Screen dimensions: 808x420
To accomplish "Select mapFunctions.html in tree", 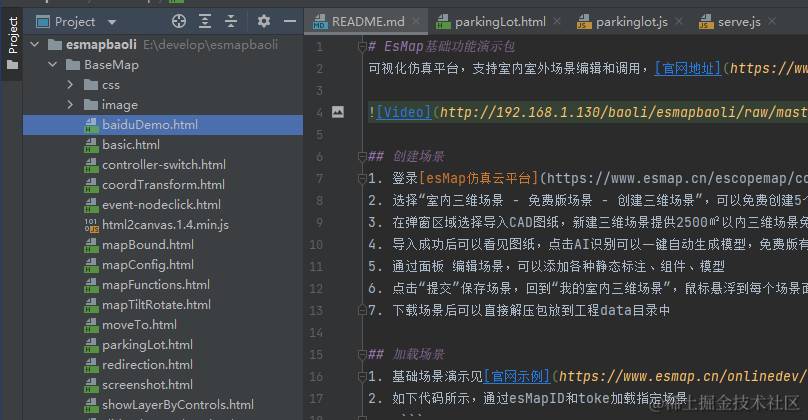I will (163, 284).
